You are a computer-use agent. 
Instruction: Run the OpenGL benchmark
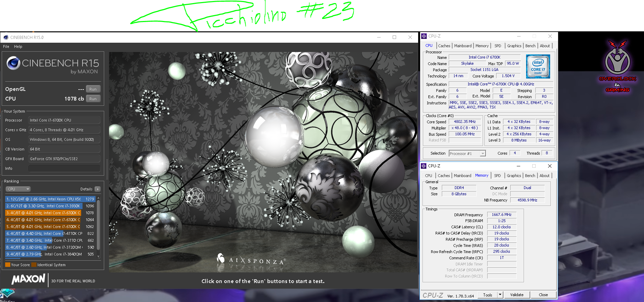coord(93,89)
